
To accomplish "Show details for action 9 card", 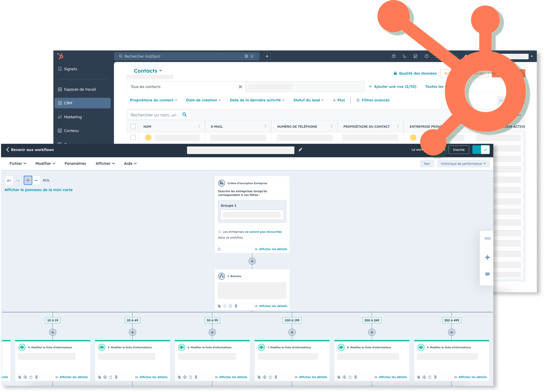I will [x=470, y=377].
